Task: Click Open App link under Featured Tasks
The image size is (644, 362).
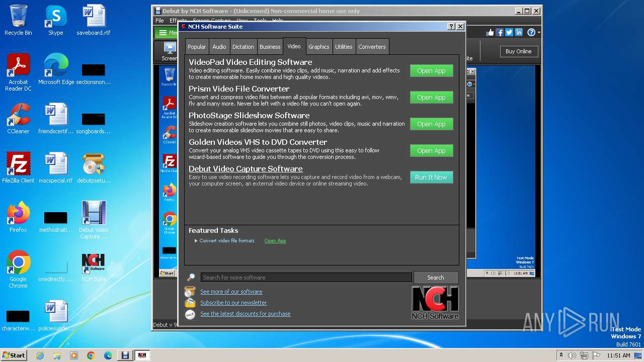Action: pos(275,241)
